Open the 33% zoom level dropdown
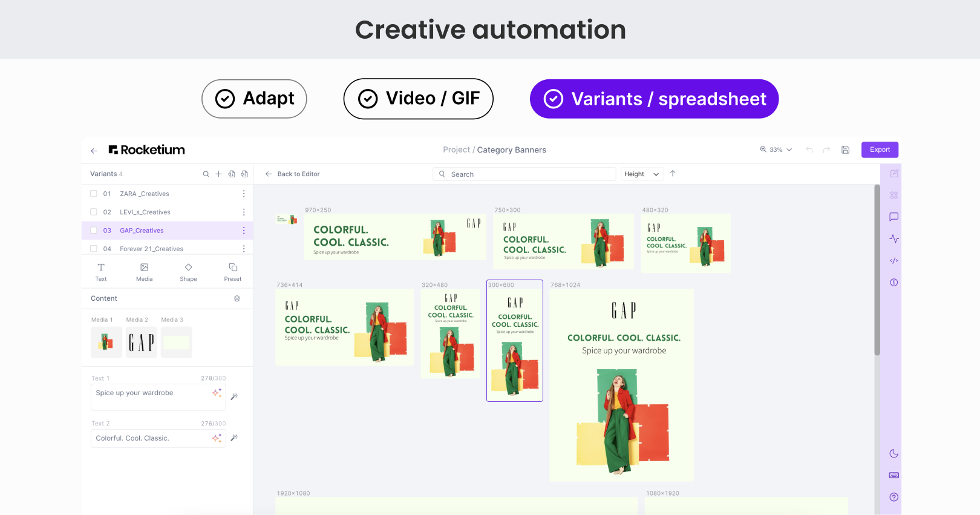This screenshot has height=515, width=980. (776, 149)
